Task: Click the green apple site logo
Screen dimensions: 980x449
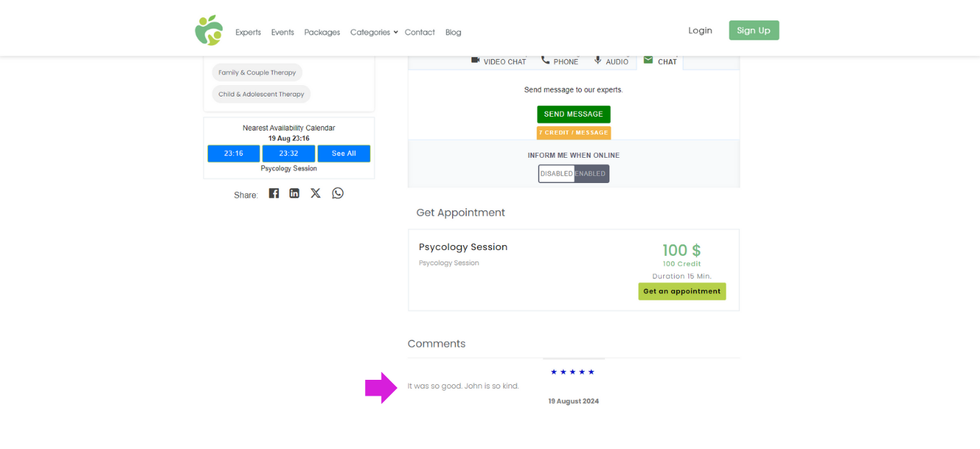Action: click(209, 30)
